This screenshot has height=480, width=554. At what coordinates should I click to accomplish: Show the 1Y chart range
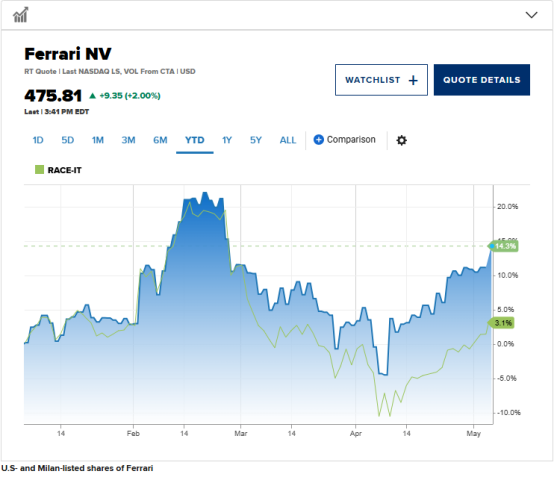tap(227, 140)
